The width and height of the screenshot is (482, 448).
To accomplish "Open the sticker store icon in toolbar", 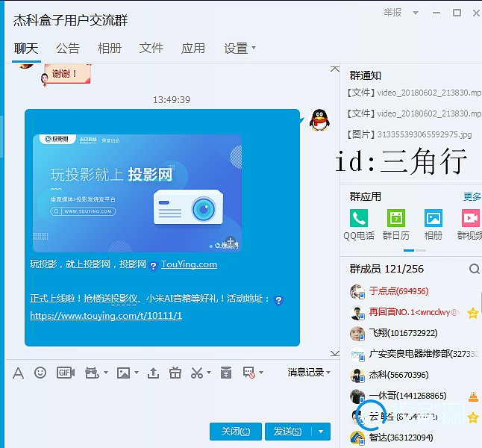I will pyautogui.click(x=92, y=373).
